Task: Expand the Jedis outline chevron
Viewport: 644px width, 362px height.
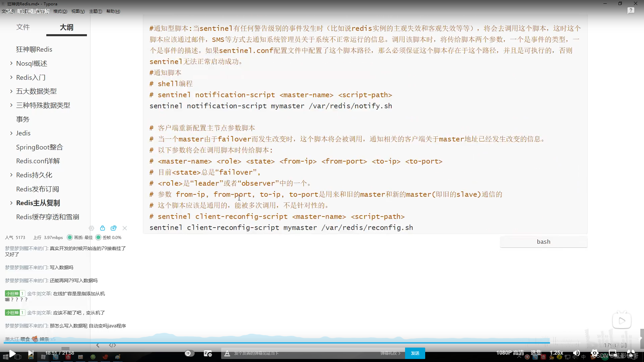Action: click(11, 133)
